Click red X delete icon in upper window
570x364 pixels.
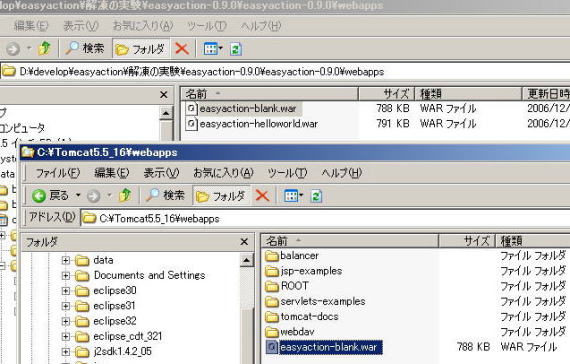click(182, 48)
